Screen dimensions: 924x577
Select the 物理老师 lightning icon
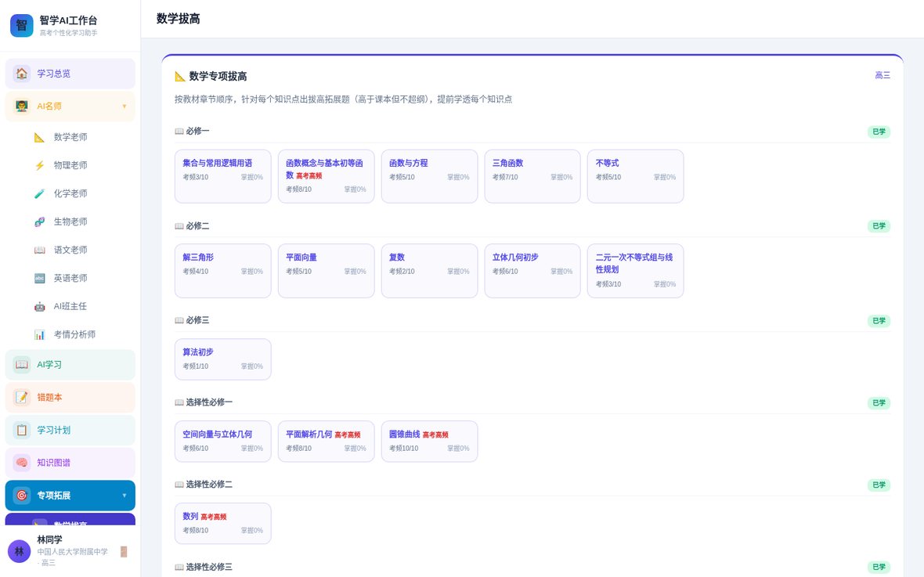pos(39,165)
